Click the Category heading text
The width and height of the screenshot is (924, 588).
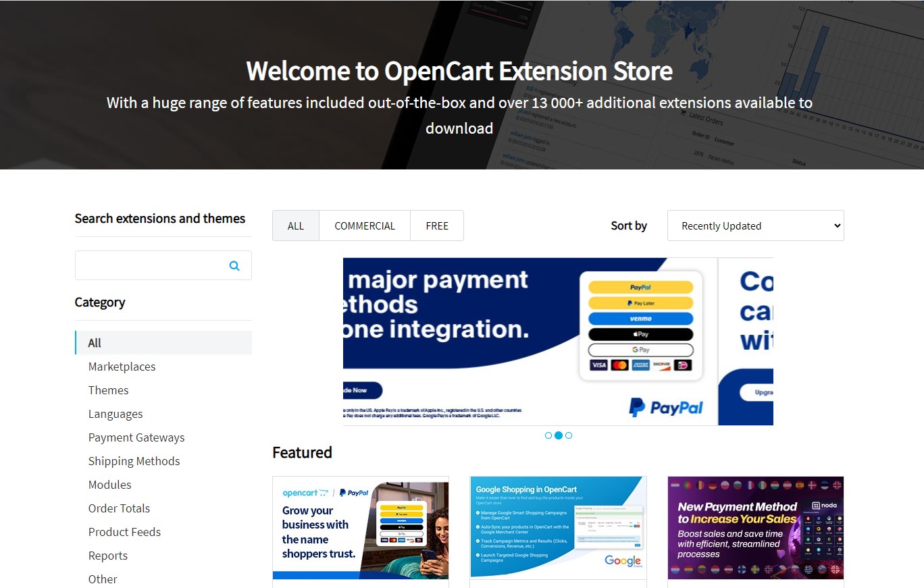pyautogui.click(x=100, y=302)
